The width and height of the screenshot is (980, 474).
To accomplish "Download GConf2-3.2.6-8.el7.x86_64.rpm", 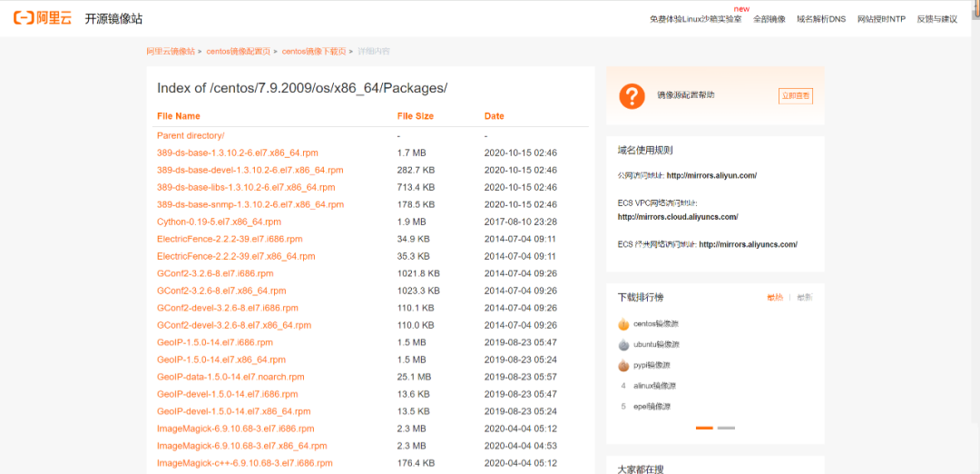I will (x=221, y=291).
